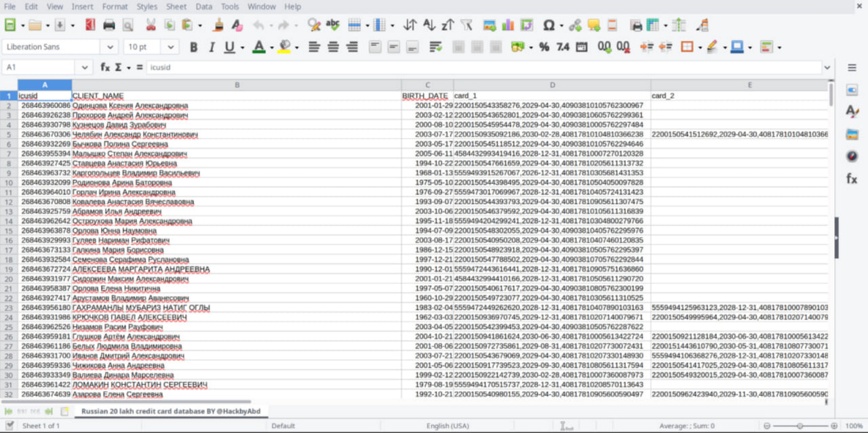
Task: Click Format as Percent icon
Action: pos(544,47)
